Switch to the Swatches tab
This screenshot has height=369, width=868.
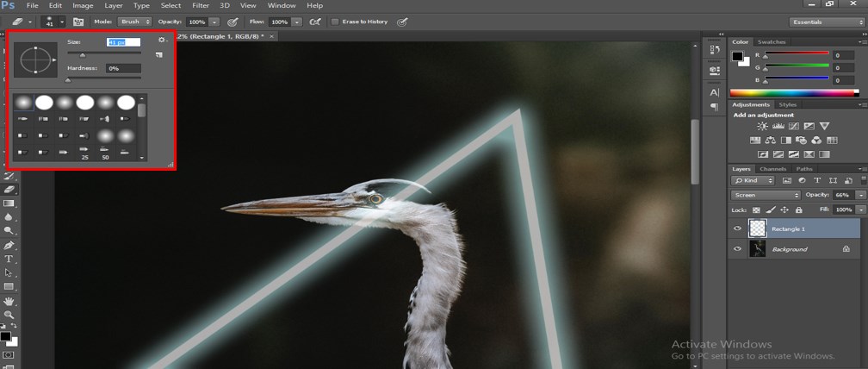pos(772,41)
